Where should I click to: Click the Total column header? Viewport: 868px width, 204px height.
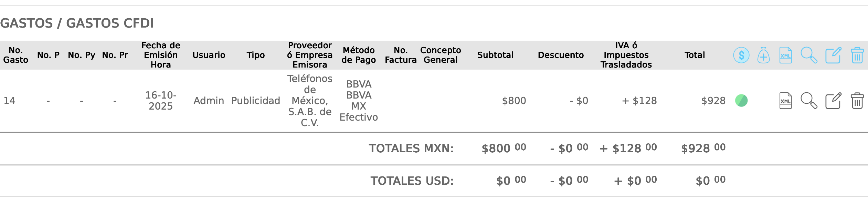tap(695, 55)
